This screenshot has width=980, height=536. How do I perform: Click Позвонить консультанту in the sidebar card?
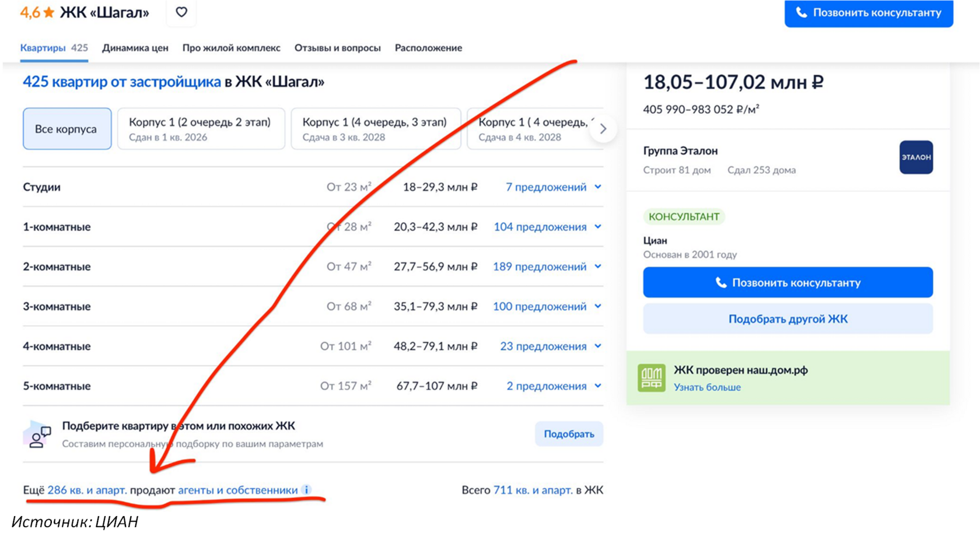[787, 283]
